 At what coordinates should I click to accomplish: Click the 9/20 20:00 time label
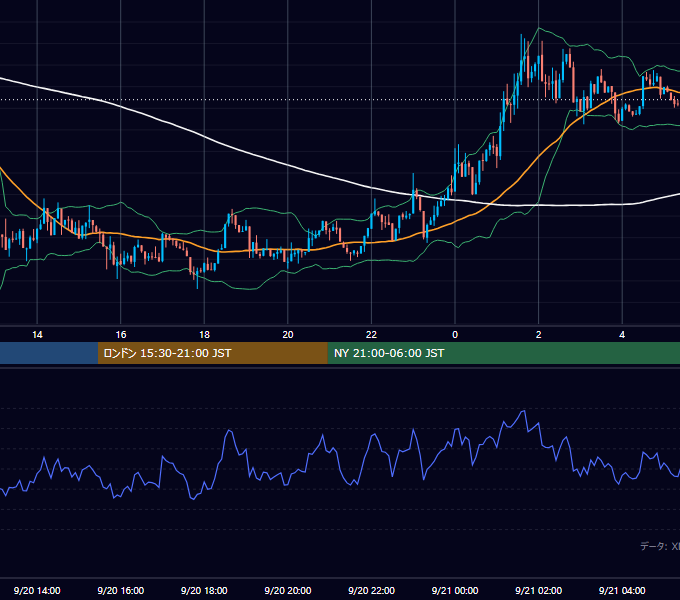pos(288,590)
